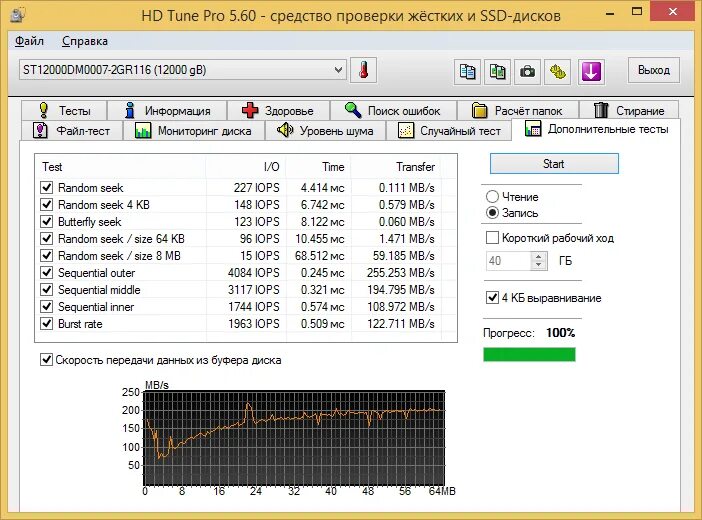Image resolution: width=702 pixels, height=520 pixels.
Task: Select the Запись radio button
Action: point(492,213)
